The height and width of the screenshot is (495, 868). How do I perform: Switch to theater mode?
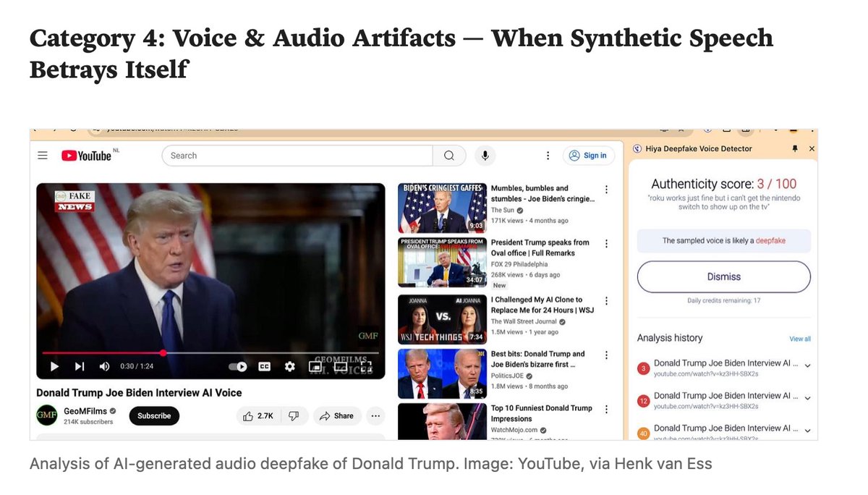click(x=340, y=366)
